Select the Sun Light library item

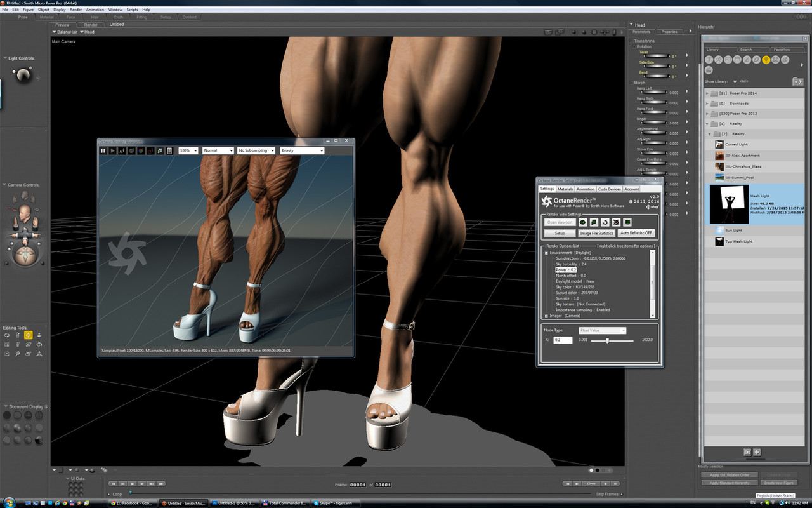tap(754, 231)
